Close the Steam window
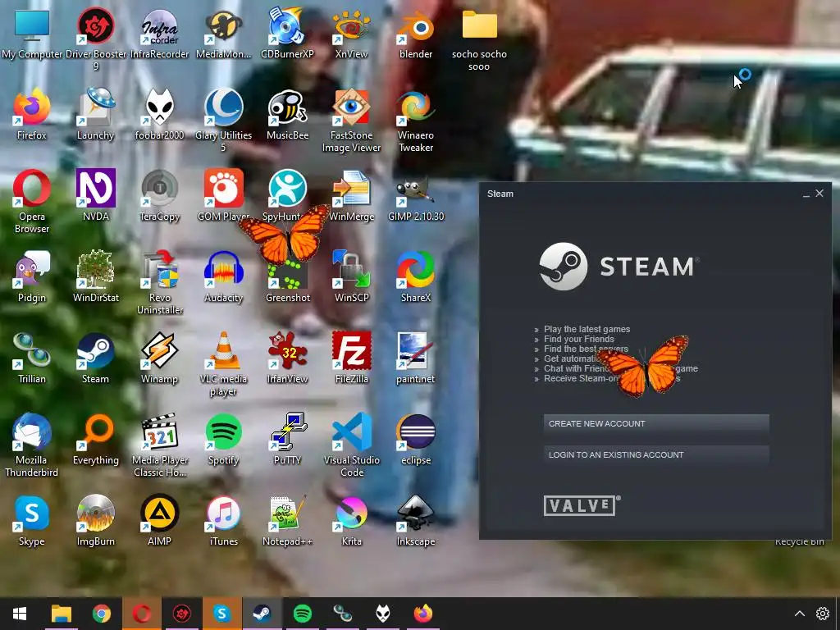The image size is (840, 630). pyautogui.click(x=819, y=194)
